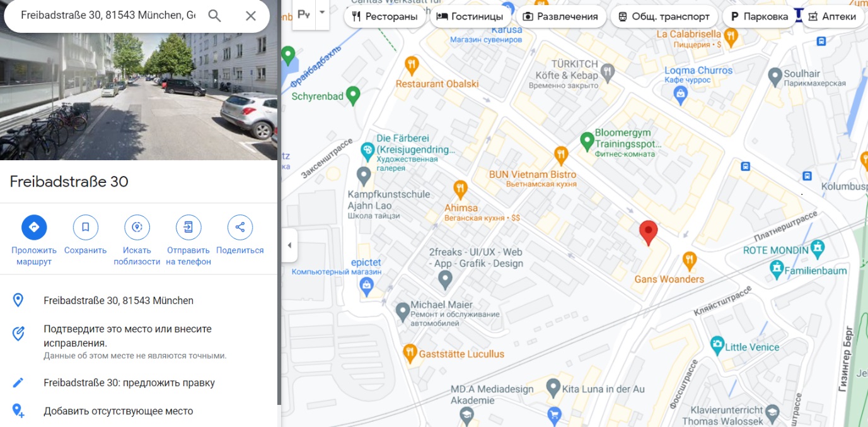The height and width of the screenshot is (427, 868).
Task: Filter map by Гостиницы
Action: coord(470,16)
